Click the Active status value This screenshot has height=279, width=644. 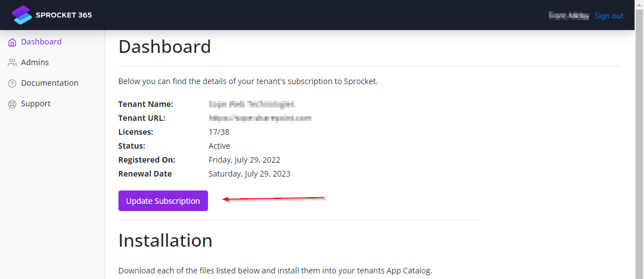(x=219, y=146)
